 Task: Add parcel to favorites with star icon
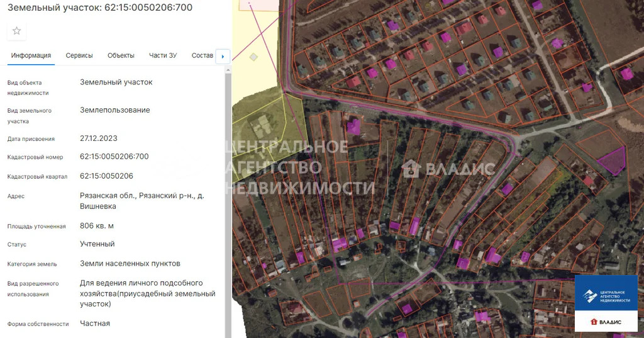coord(16,31)
